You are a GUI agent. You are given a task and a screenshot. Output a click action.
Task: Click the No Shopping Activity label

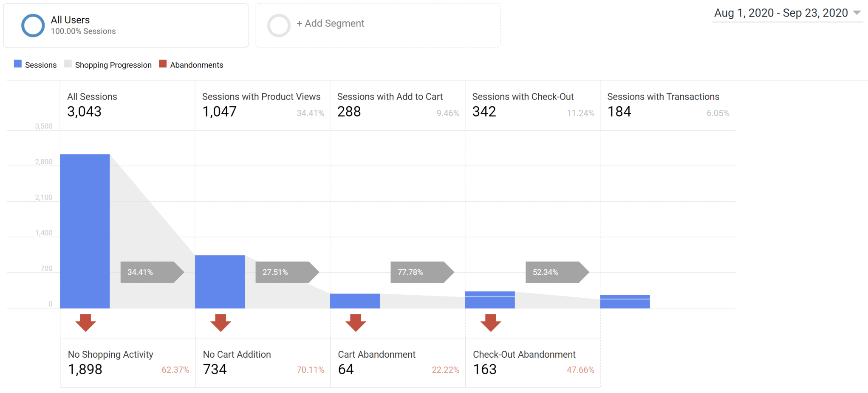coord(110,354)
